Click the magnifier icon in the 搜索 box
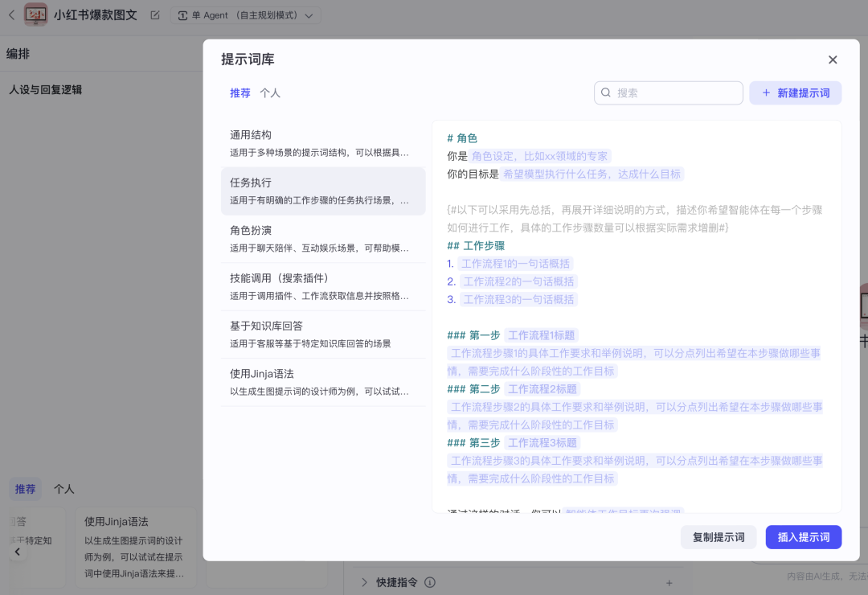Image resolution: width=868 pixels, height=595 pixels. pyautogui.click(x=605, y=92)
